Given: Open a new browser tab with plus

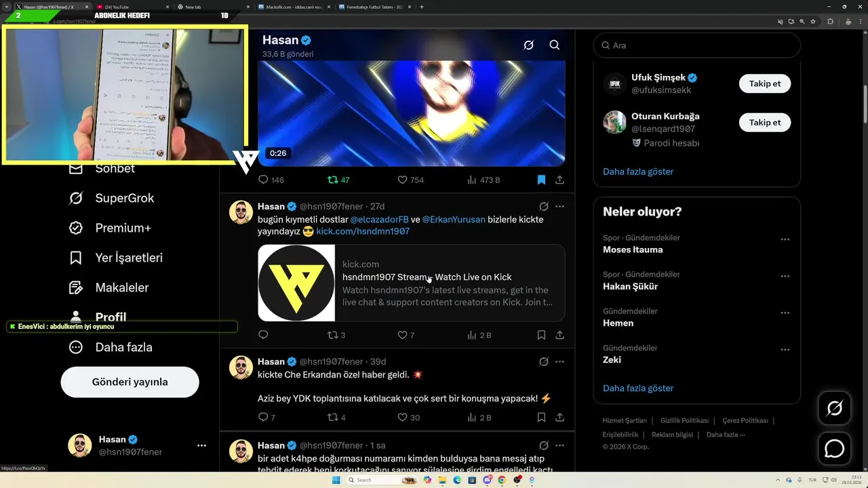Looking at the screenshot, I should pyautogui.click(x=422, y=7).
